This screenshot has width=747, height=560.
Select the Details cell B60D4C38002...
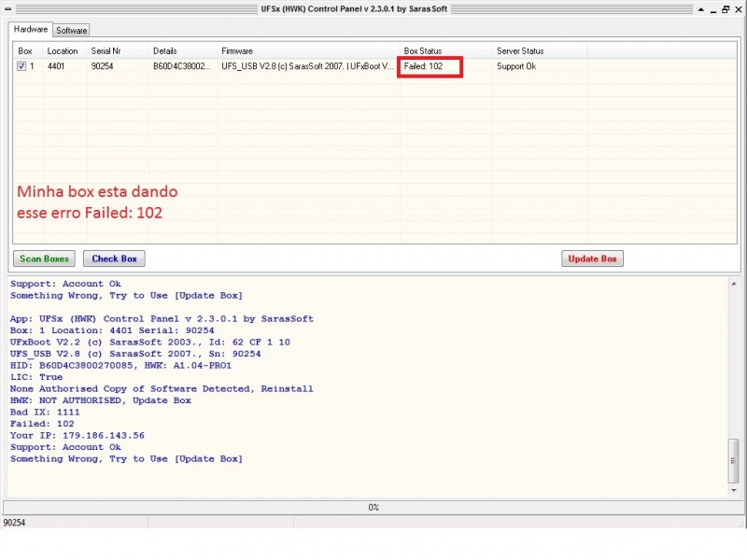181,66
